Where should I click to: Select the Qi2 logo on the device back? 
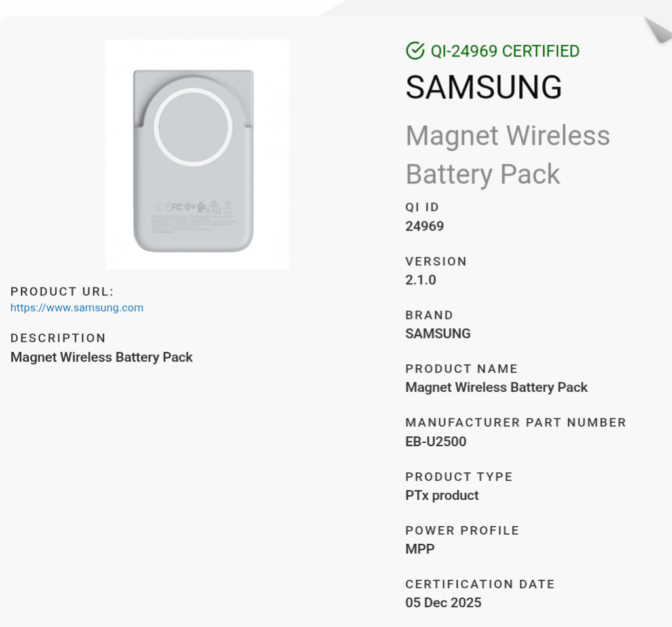tap(189, 206)
